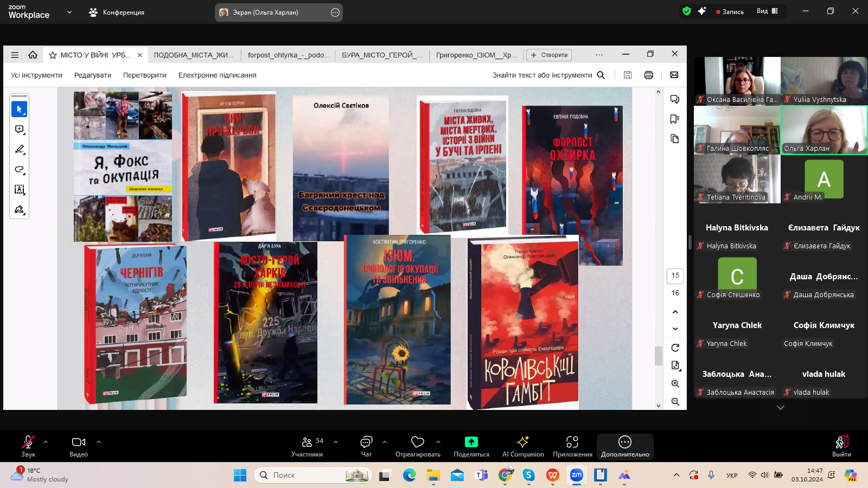Switch to the БУРА_МІСТО_ГЕРОЙ tab
Screen dimensions: 868x488
pos(382,55)
